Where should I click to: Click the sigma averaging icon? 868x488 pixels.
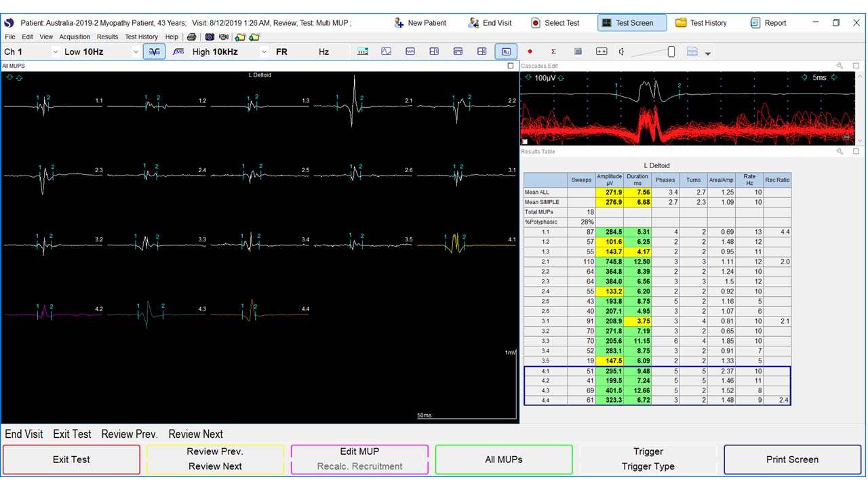point(553,52)
